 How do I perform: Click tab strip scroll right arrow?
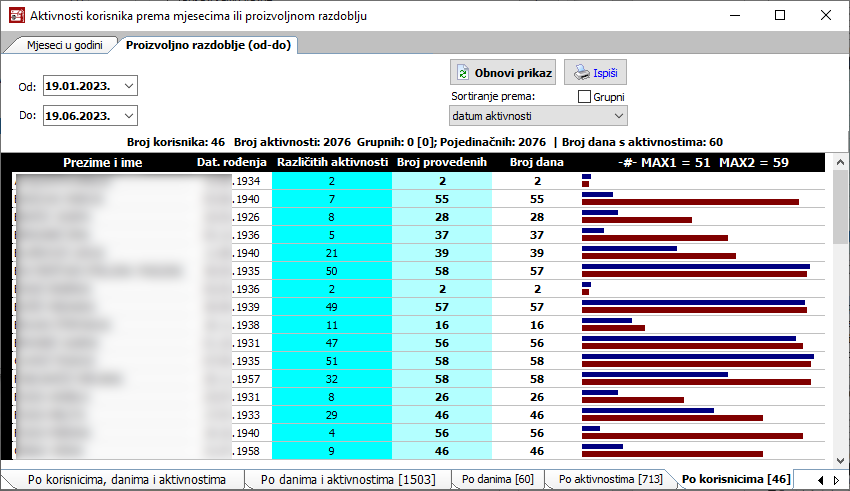[x=836, y=480]
